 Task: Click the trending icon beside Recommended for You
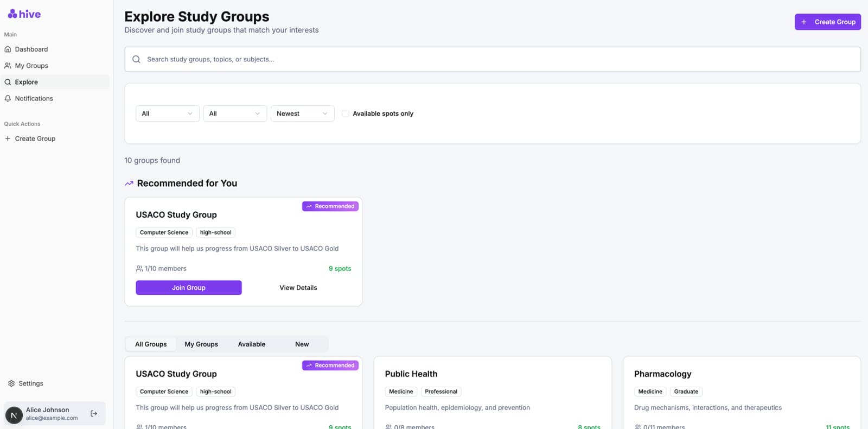[x=129, y=184]
